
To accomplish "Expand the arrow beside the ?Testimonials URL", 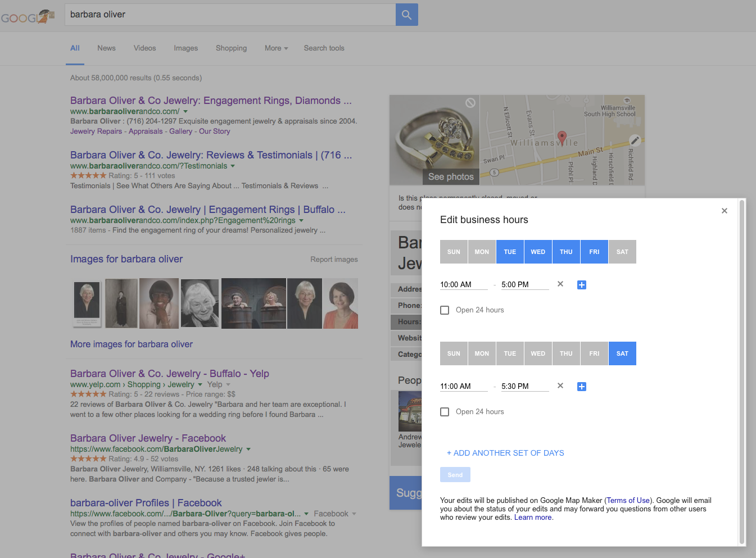I will click(233, 166).
